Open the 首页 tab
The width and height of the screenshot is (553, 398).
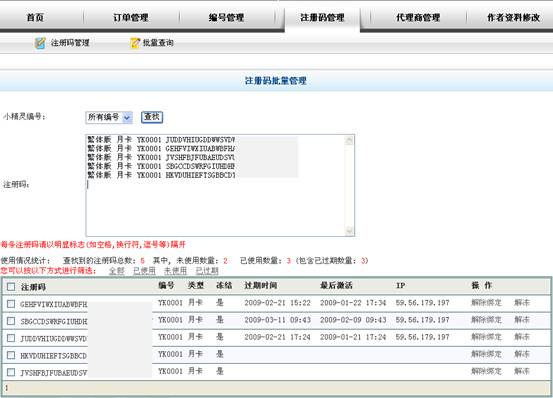click(x=35, y=17)
